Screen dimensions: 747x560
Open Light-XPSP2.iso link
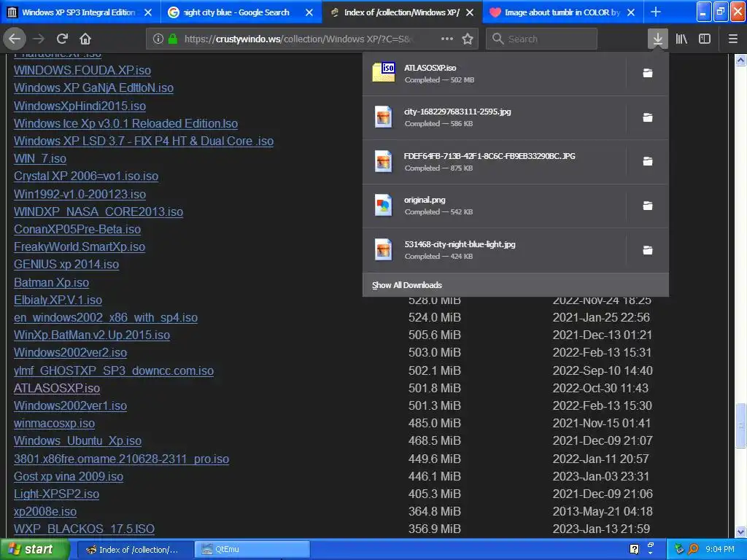(56, 494)
